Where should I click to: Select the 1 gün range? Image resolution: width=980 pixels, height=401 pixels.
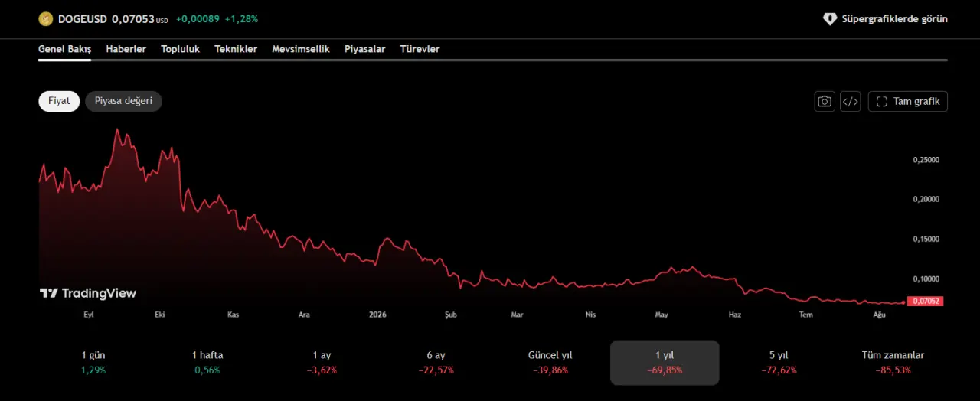coord(93,363)
